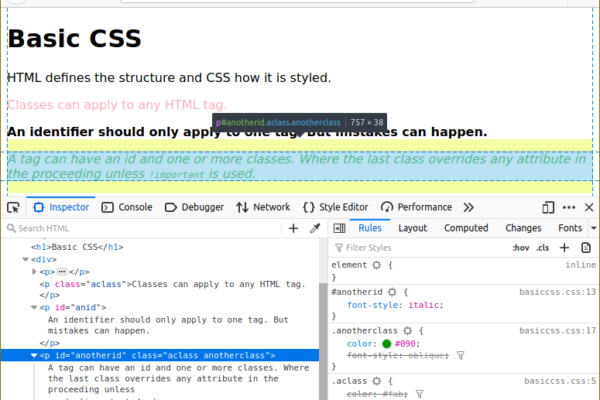Click the font-style italic value

424,305
